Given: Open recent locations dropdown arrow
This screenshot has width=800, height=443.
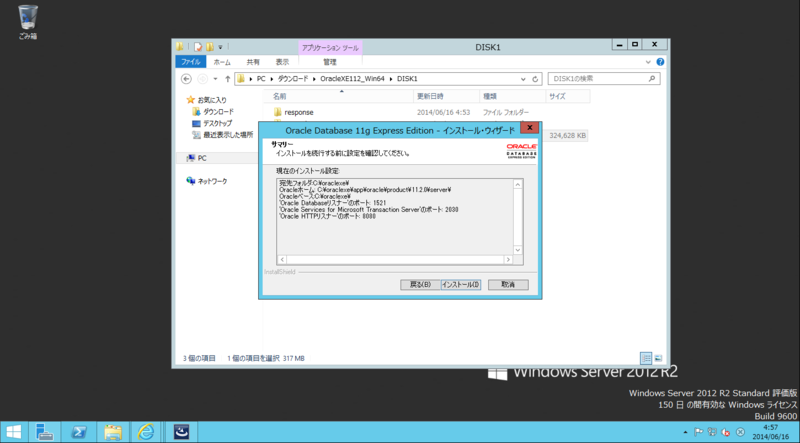Looking at the screenshot, I should click(215, 79).
